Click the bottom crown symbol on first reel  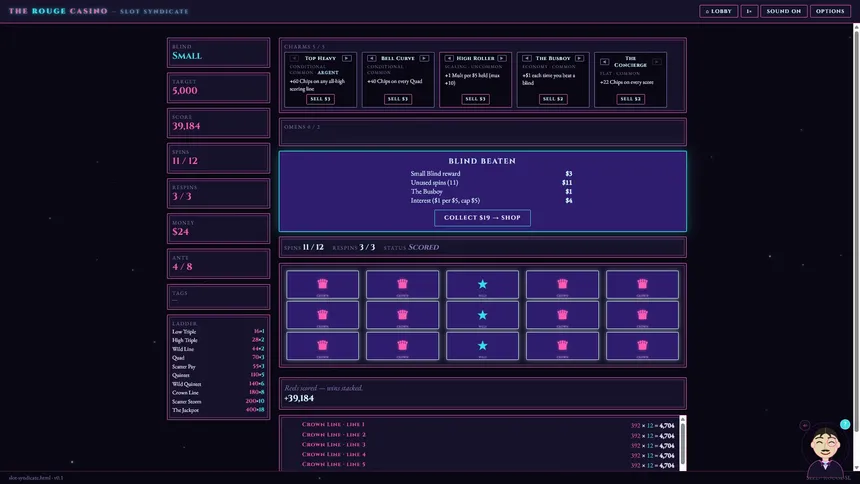click(322, 346)
